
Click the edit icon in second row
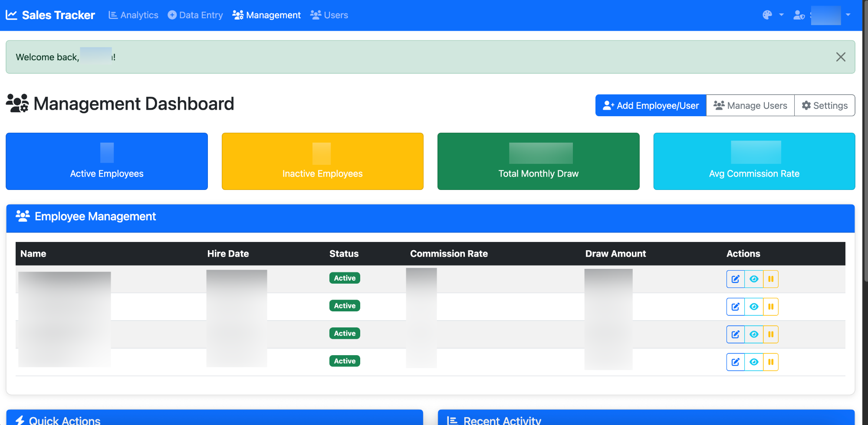point(735,307)
